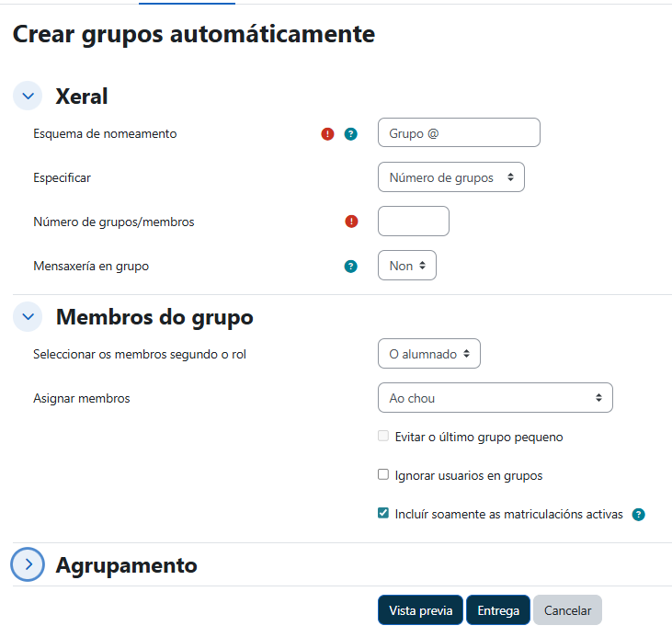
Task: Click the Cancelar button
Action: tap(567, 610)
